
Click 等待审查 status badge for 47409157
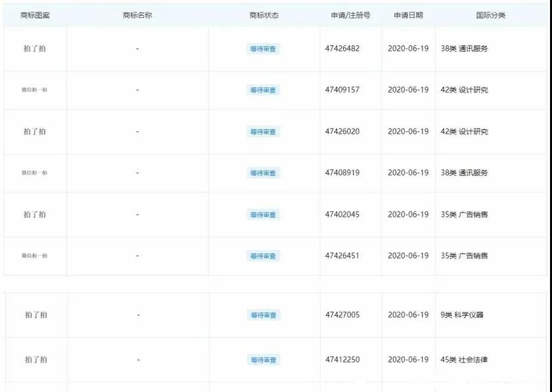263,90
